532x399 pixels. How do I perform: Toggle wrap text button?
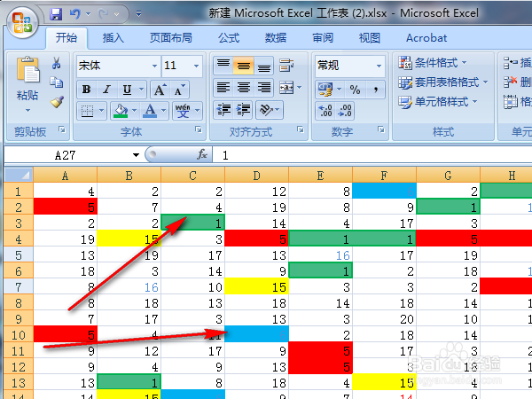click(x=286, y=65)
